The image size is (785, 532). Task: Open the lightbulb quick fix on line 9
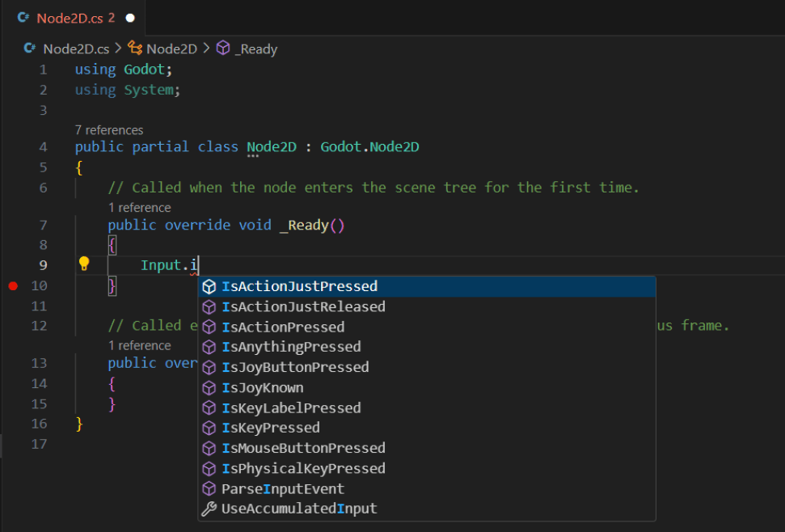pyautogui.click(x=83, y=264)
